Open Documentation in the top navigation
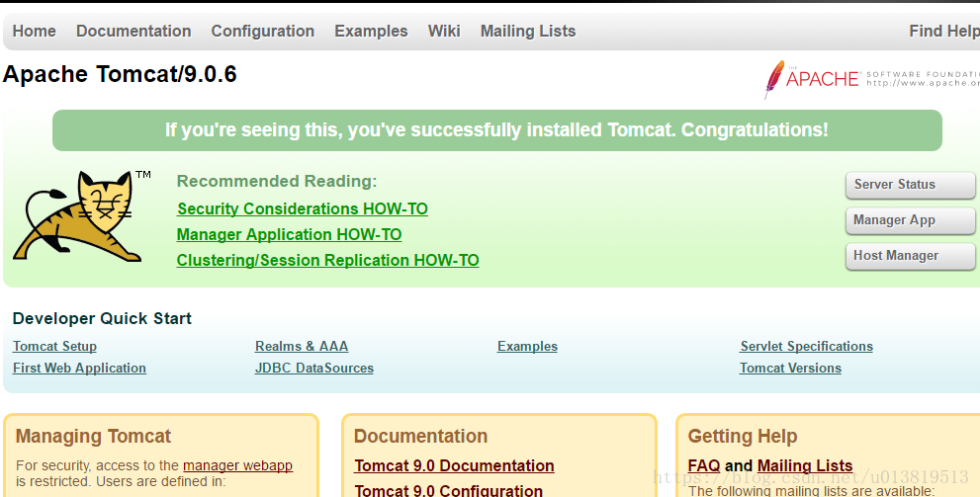 coord(134,32)
